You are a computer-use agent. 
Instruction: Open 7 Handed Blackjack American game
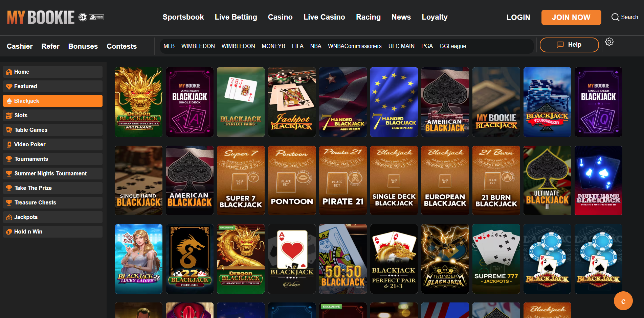(x=343, y=102)
